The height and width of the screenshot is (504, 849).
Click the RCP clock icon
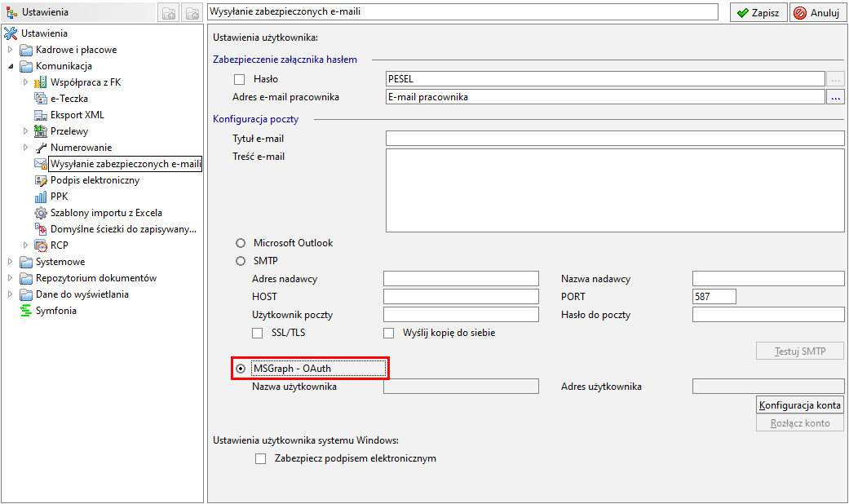click(41, 245)
